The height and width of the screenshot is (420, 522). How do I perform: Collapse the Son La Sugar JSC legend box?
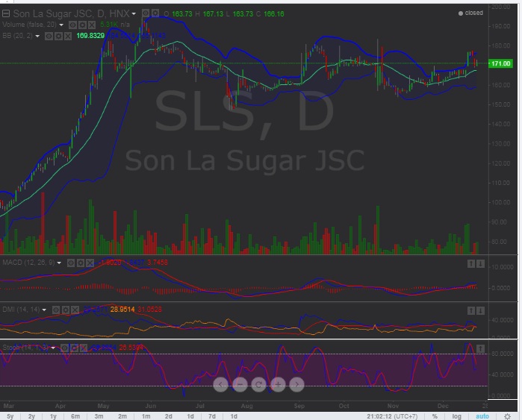[6, 13]
